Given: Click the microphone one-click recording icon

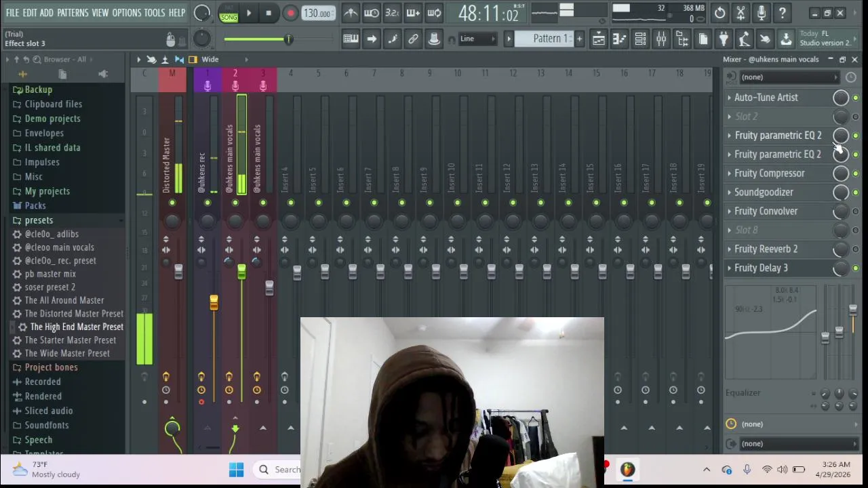Looking at the screenshot, I should tap(762, 13).
